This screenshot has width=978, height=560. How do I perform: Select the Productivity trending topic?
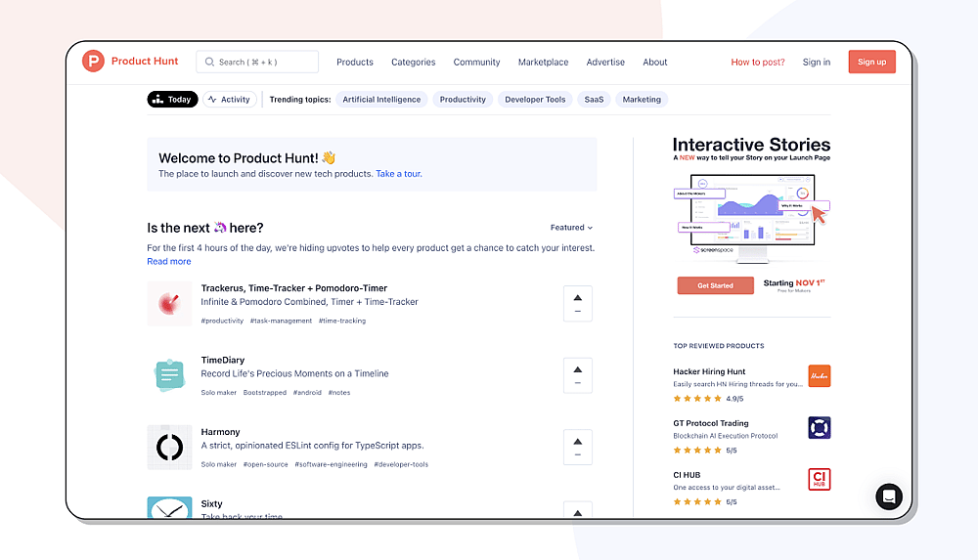463,99
